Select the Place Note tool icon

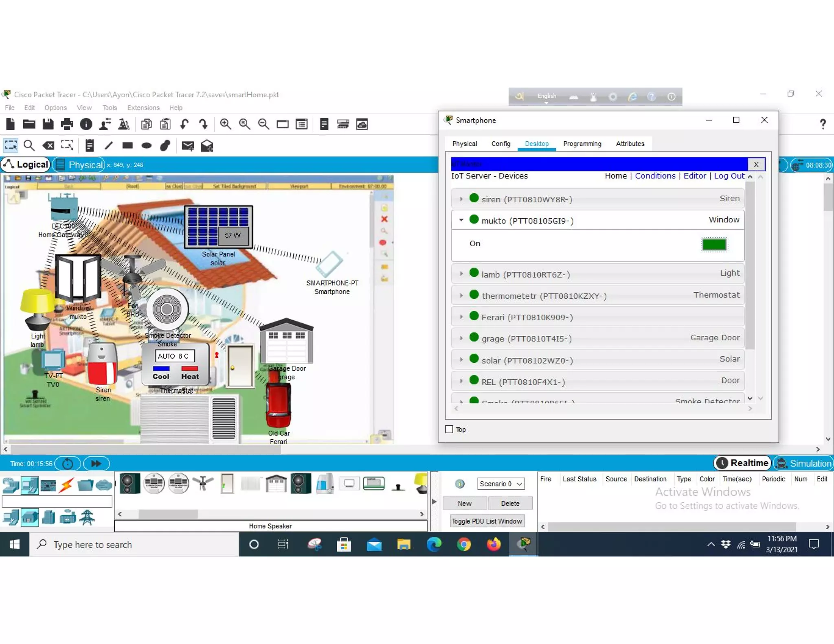pos(90,146)
